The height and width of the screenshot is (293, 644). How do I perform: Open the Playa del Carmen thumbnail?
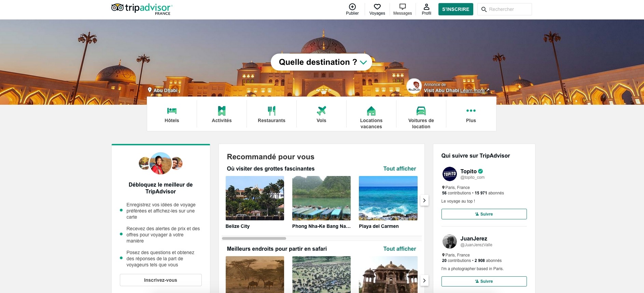tap(388, 198)
